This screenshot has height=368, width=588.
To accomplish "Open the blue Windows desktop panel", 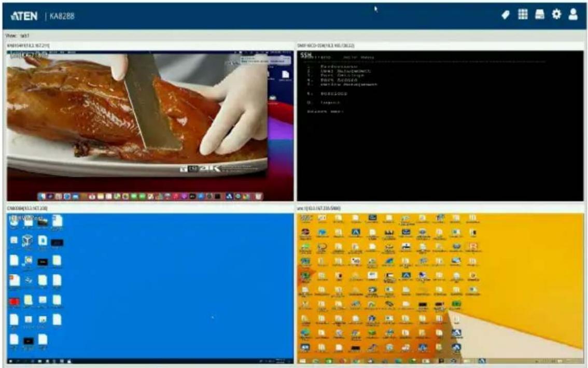I will (x=150, y=289).
